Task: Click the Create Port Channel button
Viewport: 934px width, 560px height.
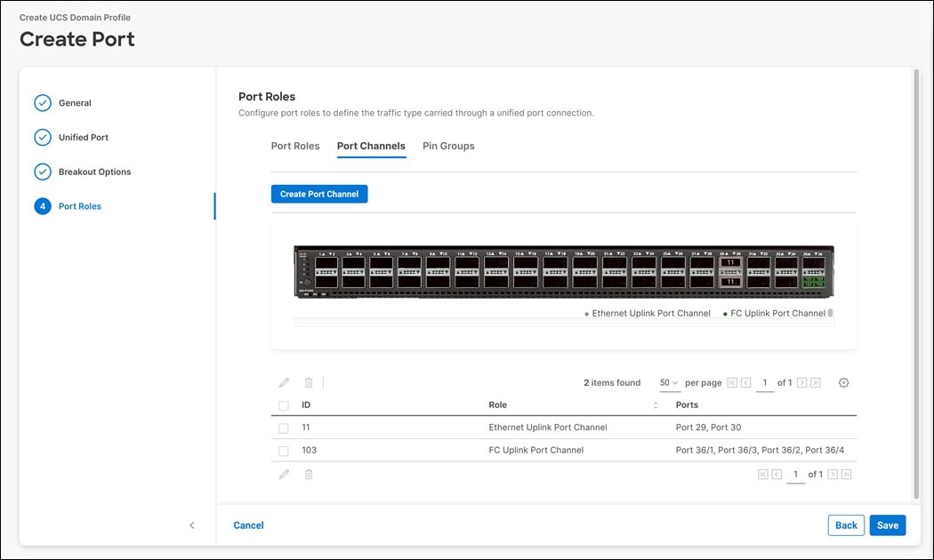Action: tap(318, 194)
